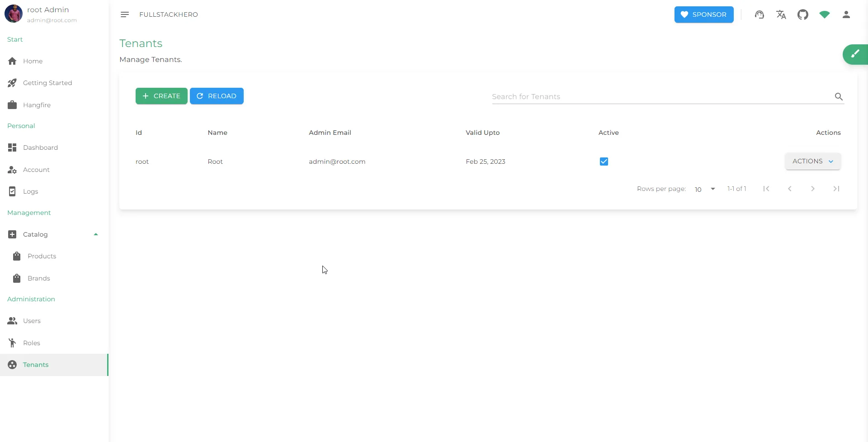Open the support headset icon
The width and height of the screenshot is (868, 442).
point(759,14)
